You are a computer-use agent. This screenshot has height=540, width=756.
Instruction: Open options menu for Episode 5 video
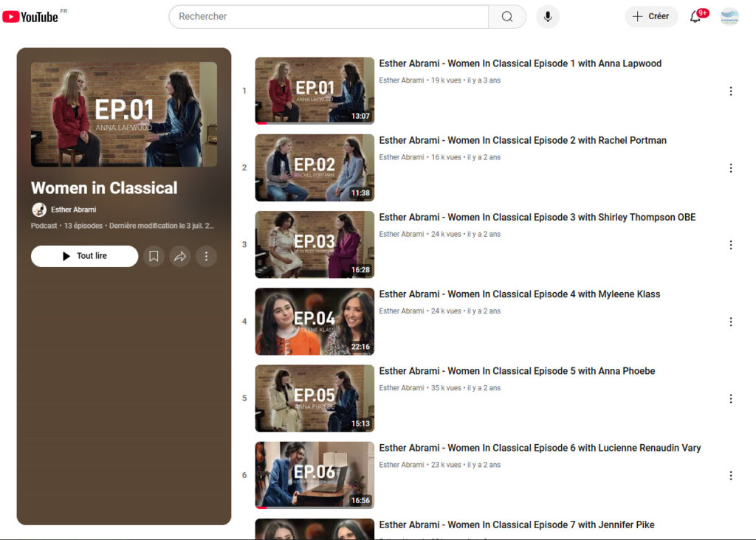click(x=731, y=399)
